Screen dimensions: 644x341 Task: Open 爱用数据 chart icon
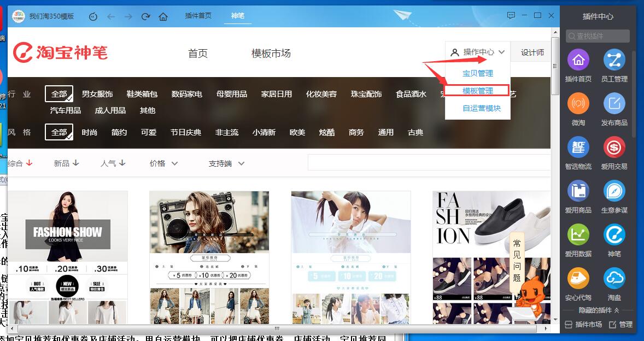578,235
